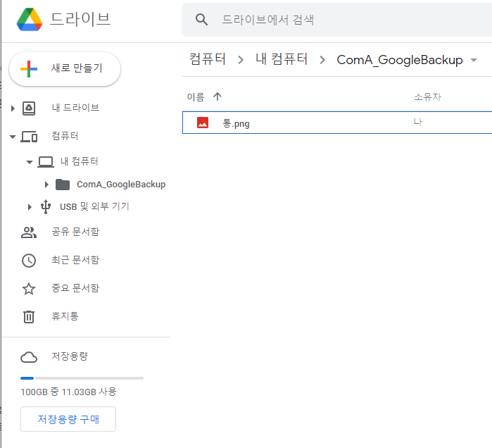Go to 컴퓨터 in the breadcrumb
The width and height of the screenshot is (492, 448).
208,60
